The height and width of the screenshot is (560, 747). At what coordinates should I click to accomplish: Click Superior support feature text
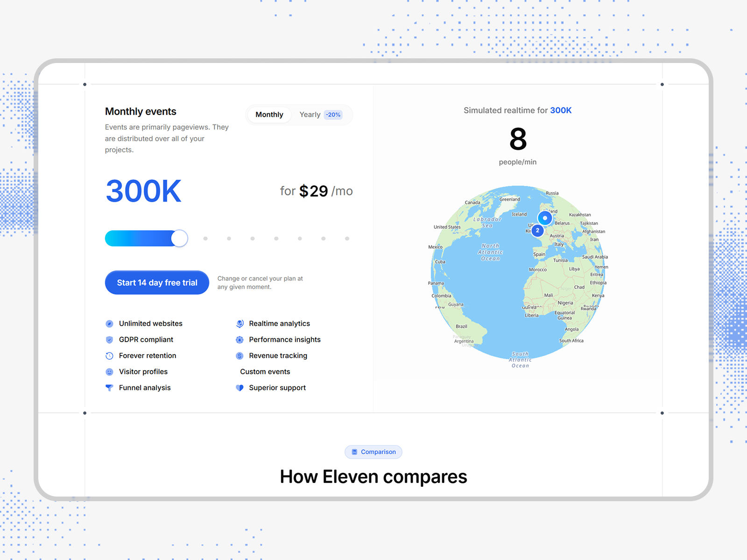(277, 388)
